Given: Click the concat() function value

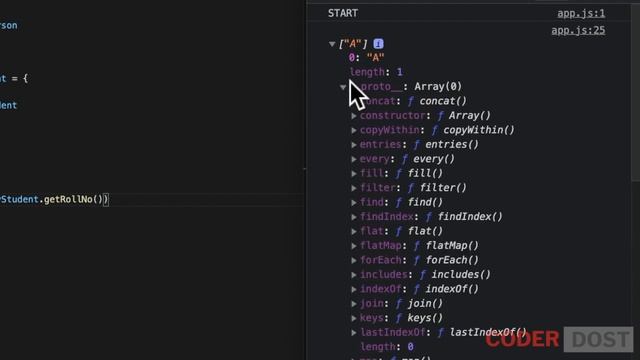Looking at the screenshot, I should click(x=443, y=101).
